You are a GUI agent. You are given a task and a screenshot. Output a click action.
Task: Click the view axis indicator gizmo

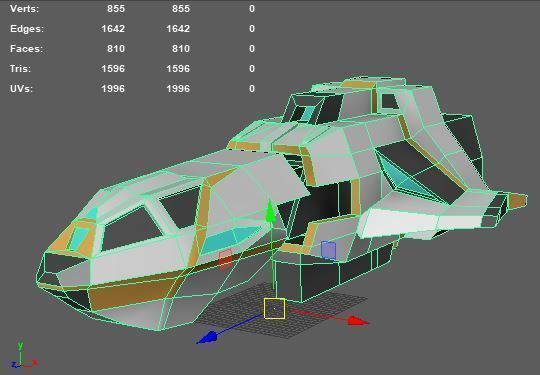[23, 355]
